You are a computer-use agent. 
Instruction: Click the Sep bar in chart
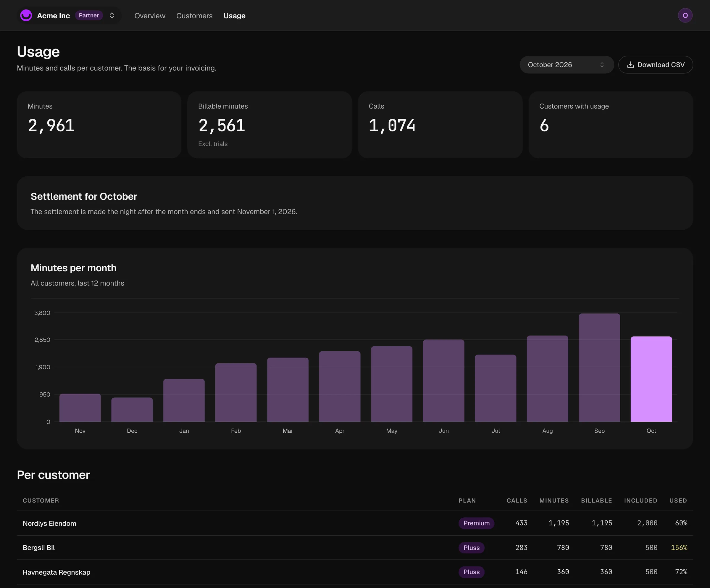tap(599, 368)
